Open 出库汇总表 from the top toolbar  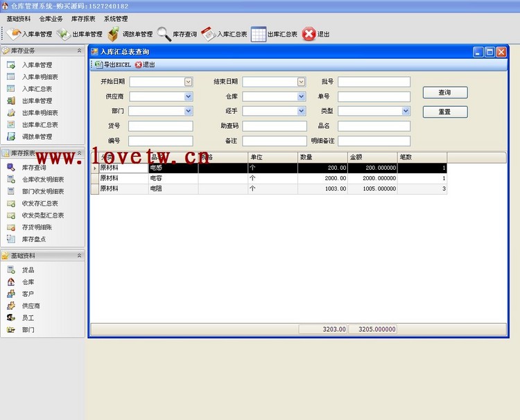point(275,34)
